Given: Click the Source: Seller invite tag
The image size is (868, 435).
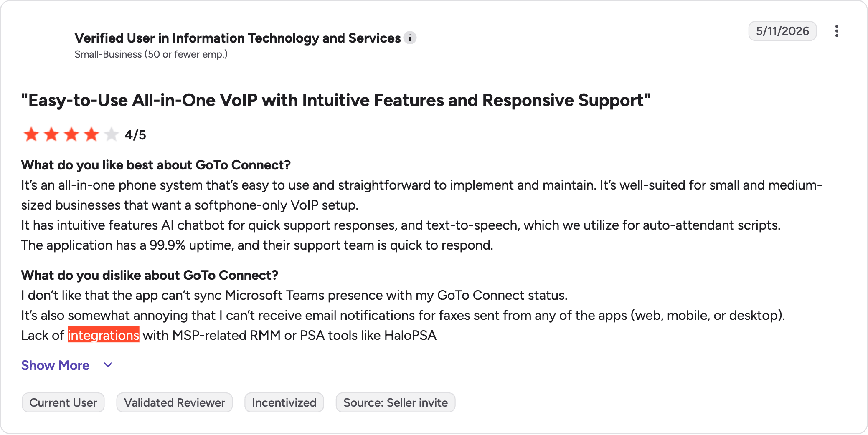Looking at the screenshot, I should [x=396, y=402].
